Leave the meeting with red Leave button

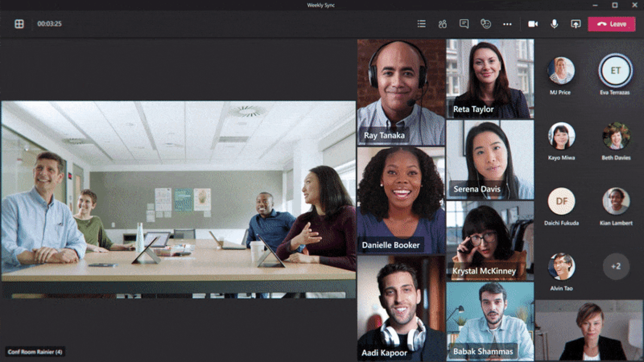click(x=612, y=24)
